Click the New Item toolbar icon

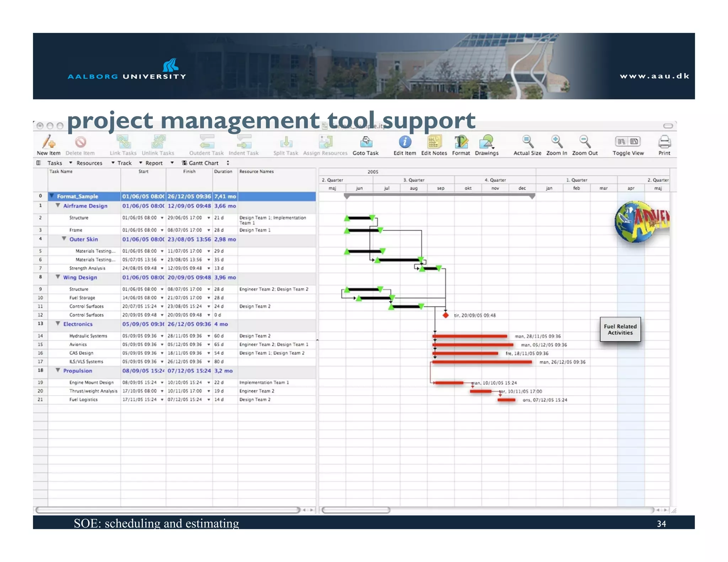coord(49,142)
